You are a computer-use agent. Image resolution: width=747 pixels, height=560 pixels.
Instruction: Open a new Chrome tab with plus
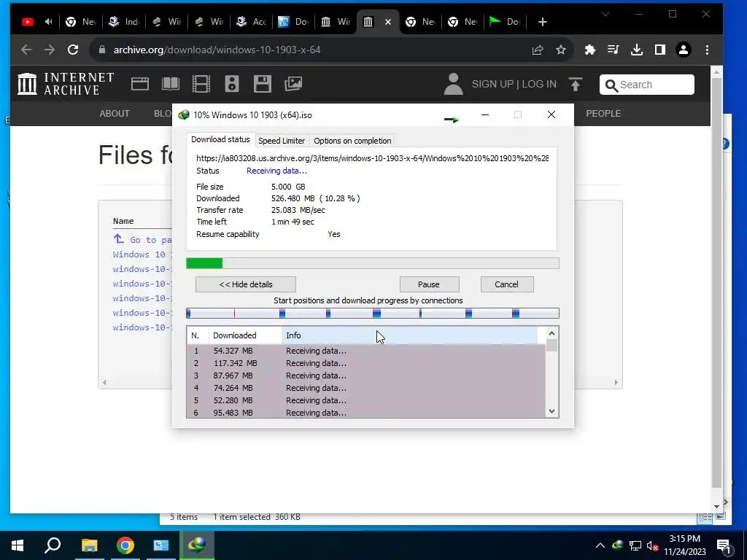[x=542, y=22]
